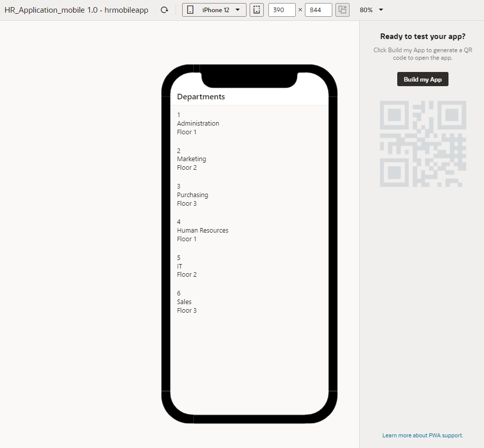Select the Administration department entry
484x448 pixels.
(x=198, y=123)
